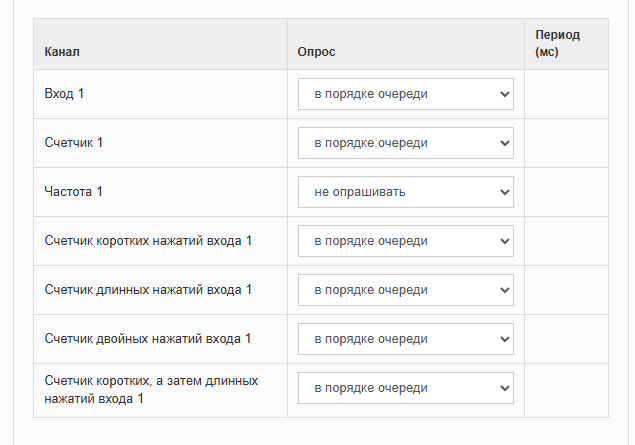Click the Период (мс) column header
Viewport: 635px width, 445px height.
[x=557, y=43]
